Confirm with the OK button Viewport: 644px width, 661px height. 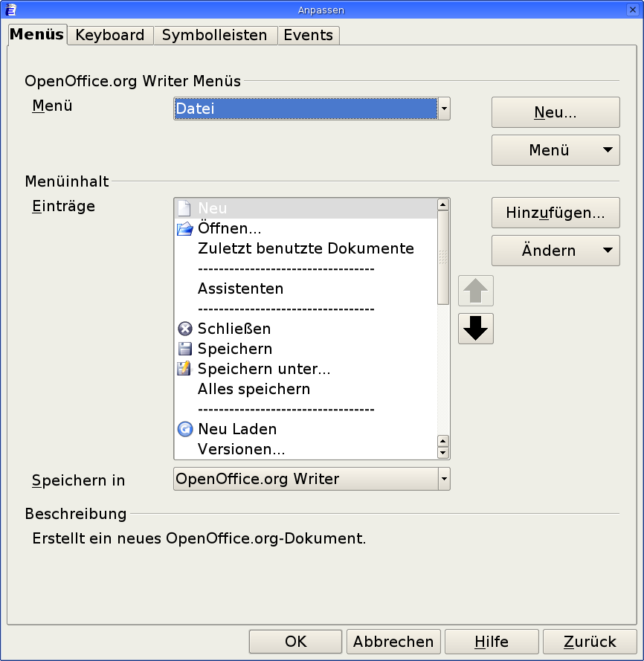tap(295, 641)
